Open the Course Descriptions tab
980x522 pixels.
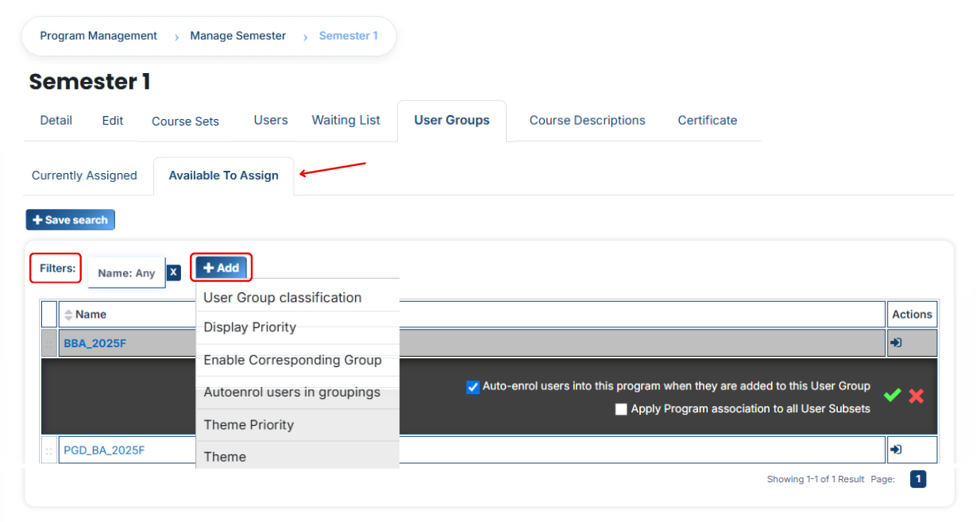pos(588,121)
